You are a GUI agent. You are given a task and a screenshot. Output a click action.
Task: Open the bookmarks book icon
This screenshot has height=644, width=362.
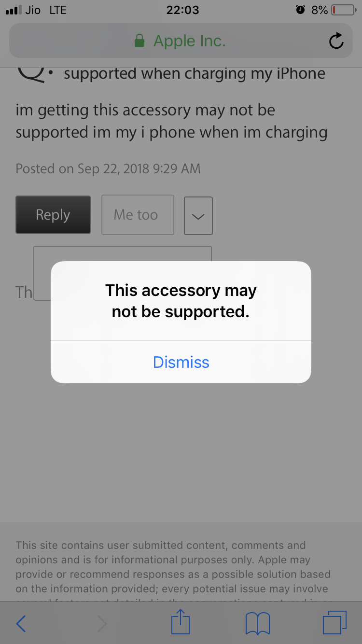point(258,624)
